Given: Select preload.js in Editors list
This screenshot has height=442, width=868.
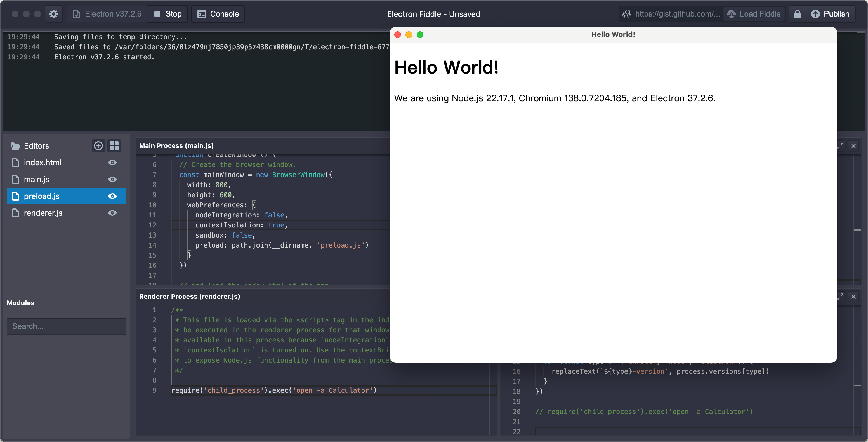Looking at the screenshot, I should coord(66,196).
